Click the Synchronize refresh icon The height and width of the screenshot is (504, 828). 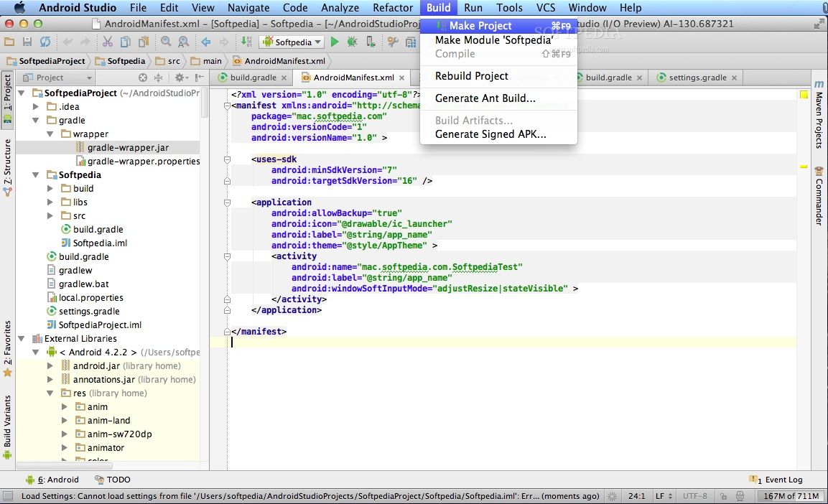[x=45, y=42]
